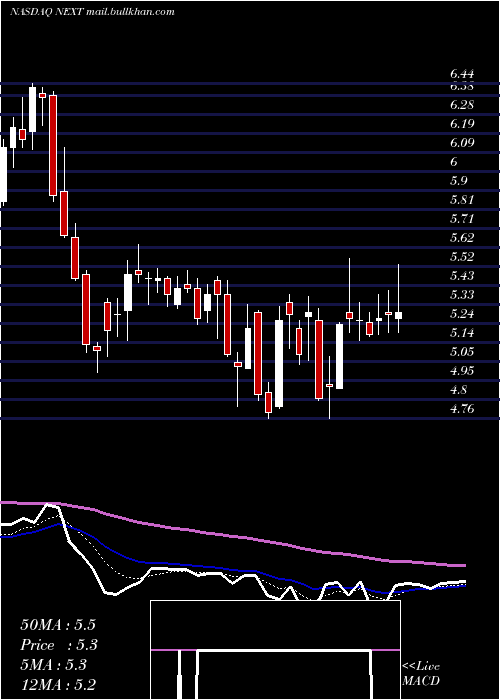This screenshot has width=500, height=700.
Task: Click the '<<Live MACD' label
Action: [x=421, y=674]
